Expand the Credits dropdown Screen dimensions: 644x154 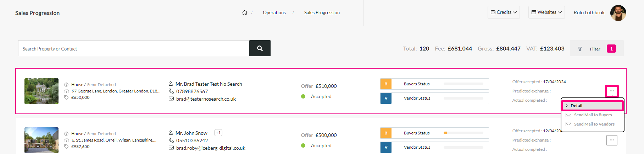coord(504,12)
